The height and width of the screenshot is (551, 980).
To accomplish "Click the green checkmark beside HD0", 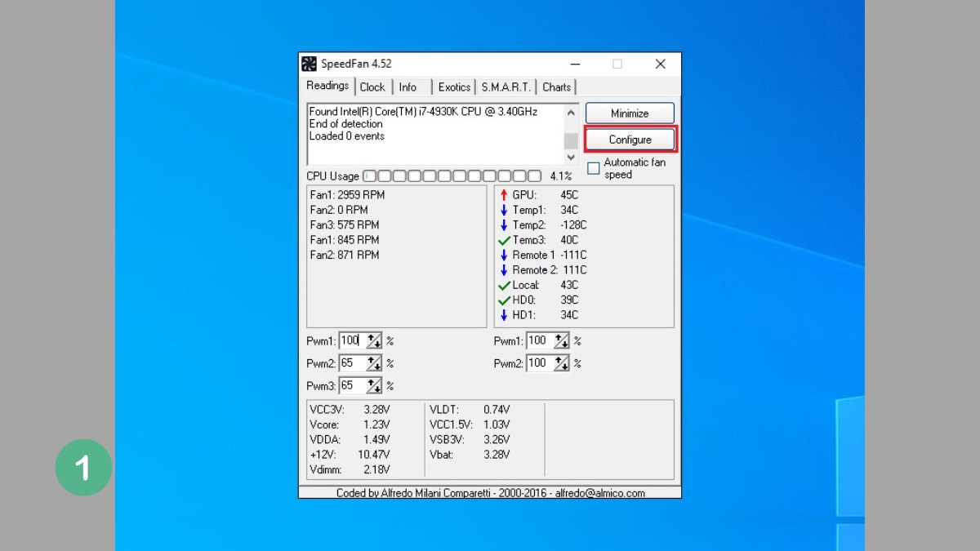I will [504, 300].
